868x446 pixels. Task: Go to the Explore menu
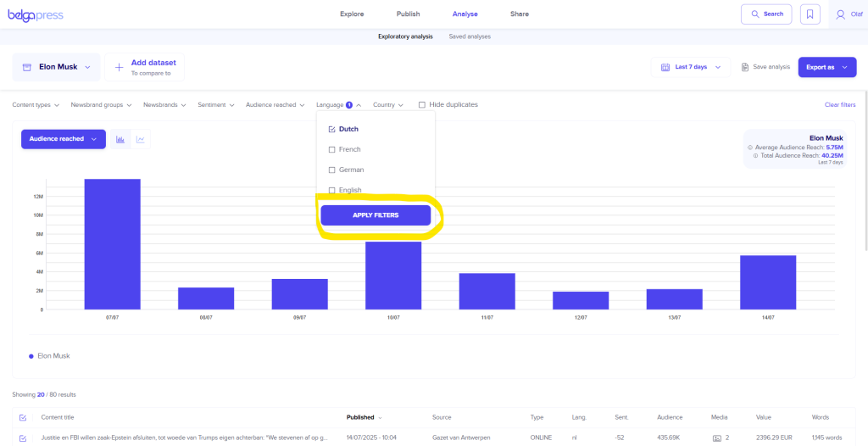tap(352, 14)
